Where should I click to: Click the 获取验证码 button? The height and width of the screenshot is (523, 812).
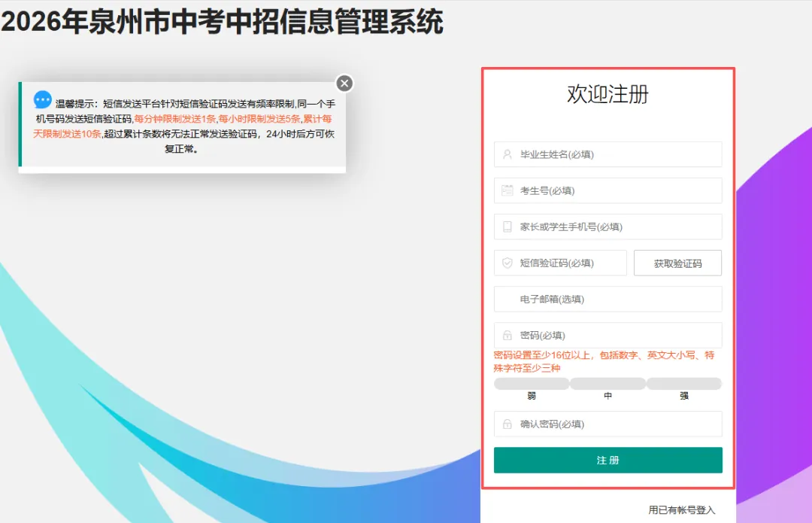[x=678, y=263]
